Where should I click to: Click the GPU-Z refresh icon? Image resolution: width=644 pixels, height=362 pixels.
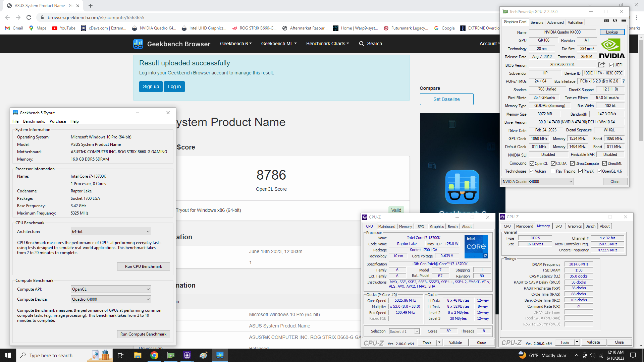coord(615,21)
